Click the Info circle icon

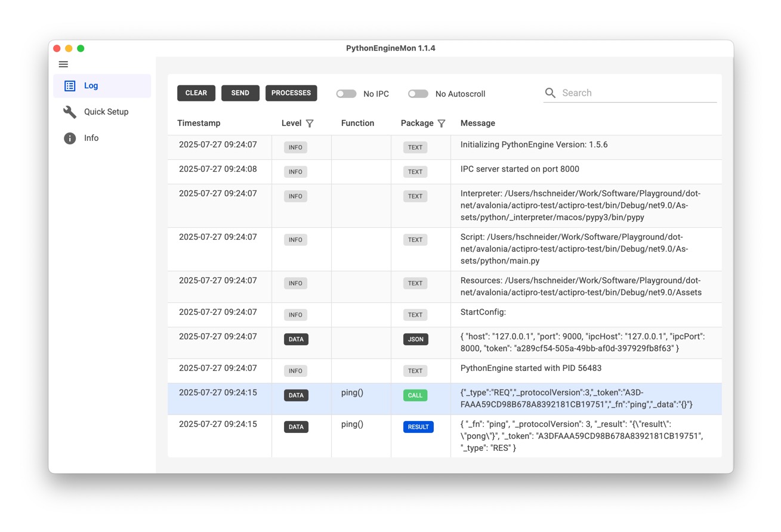pos(70,138)
